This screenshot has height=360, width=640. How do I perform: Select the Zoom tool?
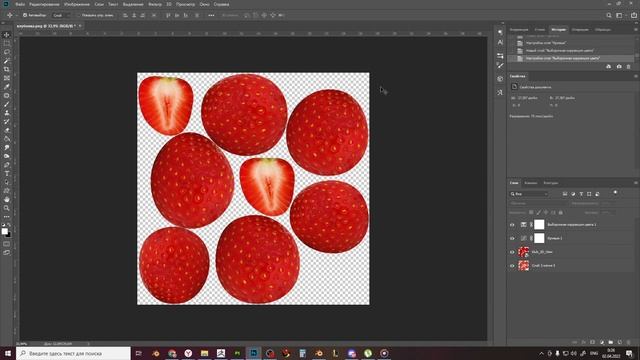coord(7,208)
